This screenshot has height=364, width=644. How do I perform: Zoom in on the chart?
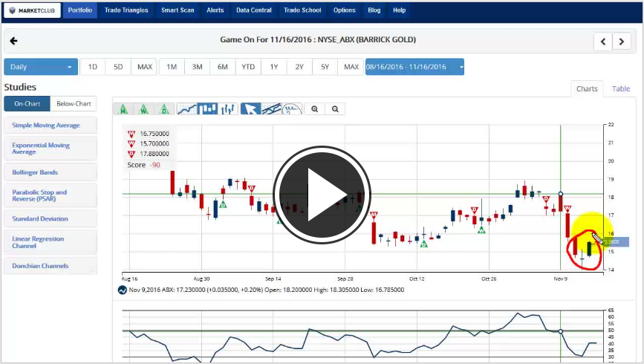pyautogui.click(x=315, y=108)
